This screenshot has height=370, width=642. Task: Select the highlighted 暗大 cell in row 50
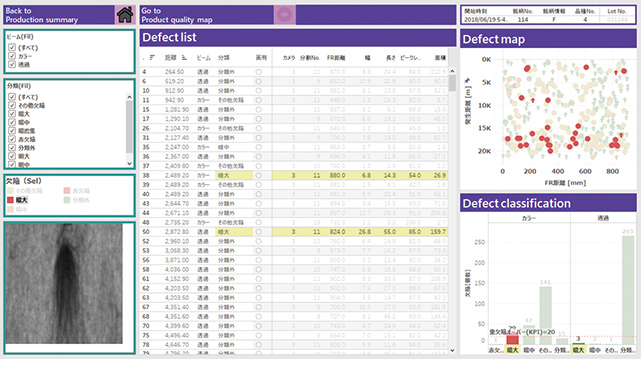234,232
